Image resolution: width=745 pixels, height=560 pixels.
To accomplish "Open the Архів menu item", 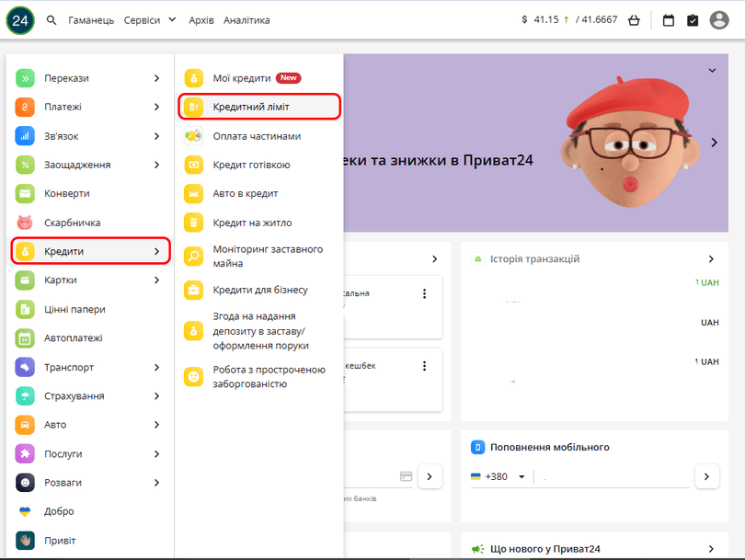I will [201, 19].
